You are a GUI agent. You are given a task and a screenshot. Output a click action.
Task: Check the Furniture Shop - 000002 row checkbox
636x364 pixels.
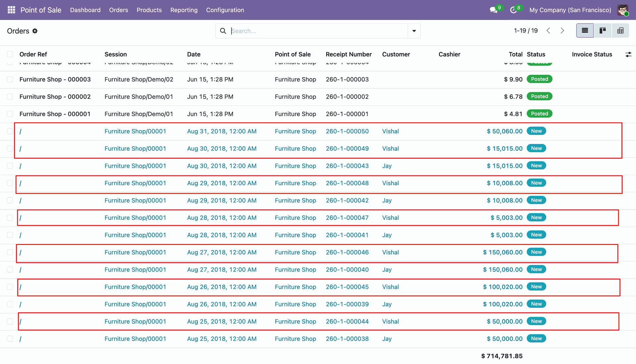pyautogui.click(x=10, y=97)
